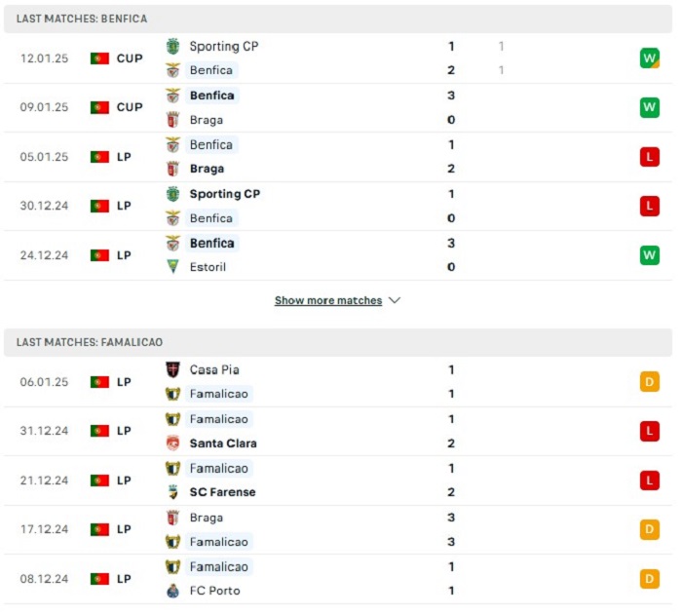Image resolution: width=682 pixels, height=616 pixels.
Task: Click the Last Matches: Benfica header
Action: pos(82,19)
